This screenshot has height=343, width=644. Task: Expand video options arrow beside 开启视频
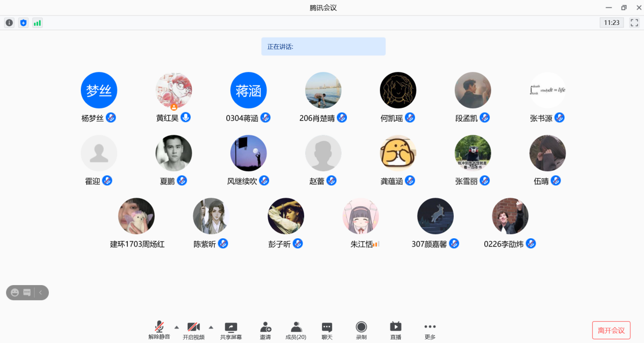(x=211, y=327)
